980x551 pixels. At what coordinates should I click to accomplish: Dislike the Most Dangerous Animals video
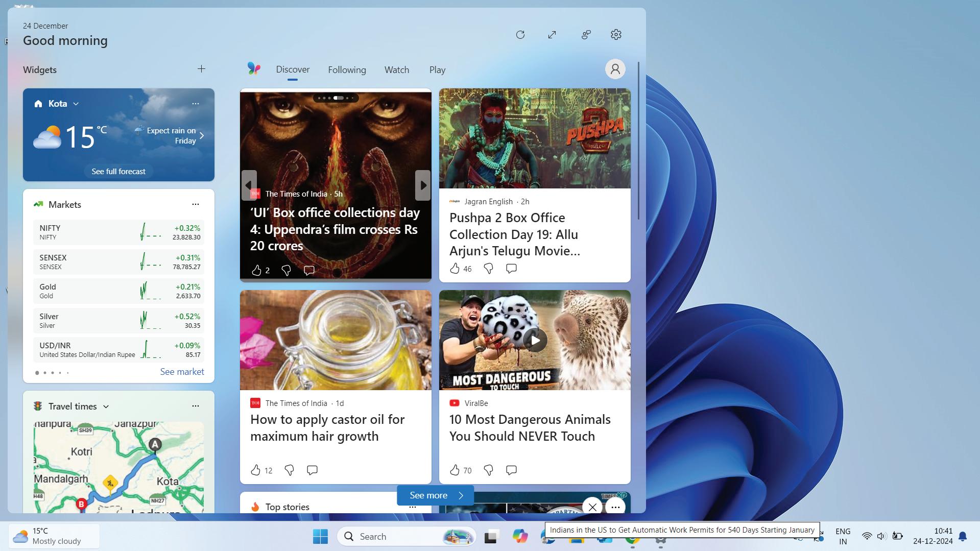point(488,470)
